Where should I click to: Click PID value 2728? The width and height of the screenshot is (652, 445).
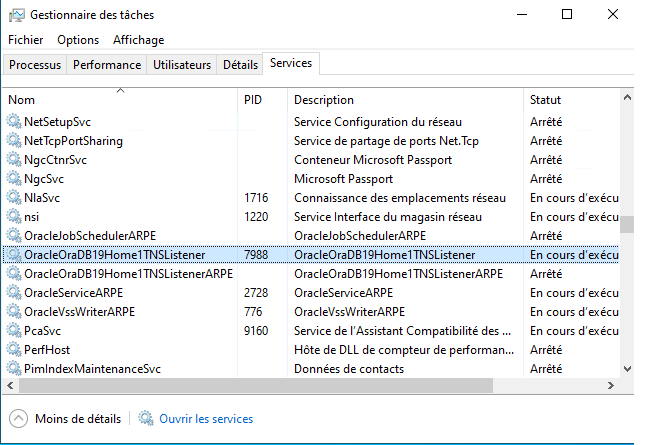256,293
